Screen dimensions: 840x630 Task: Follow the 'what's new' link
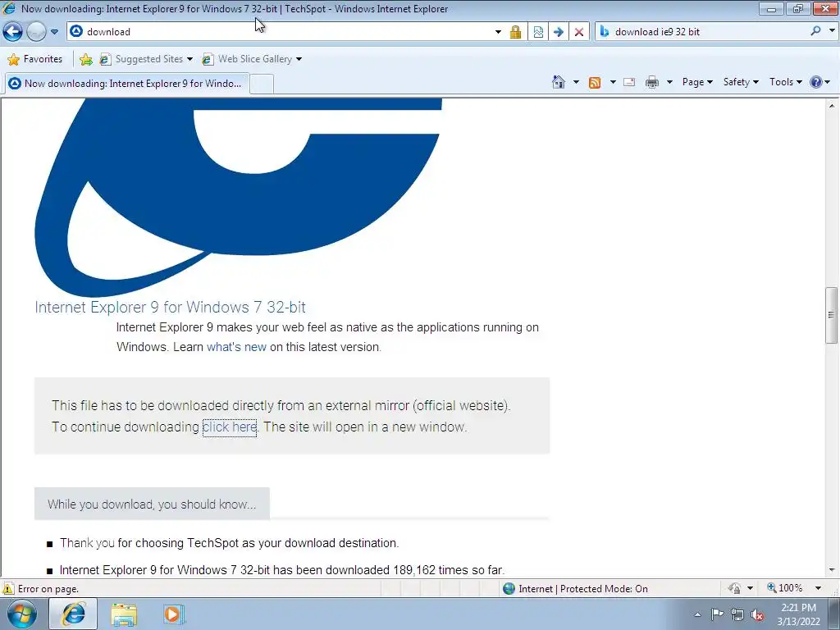[x=236, y=347]
